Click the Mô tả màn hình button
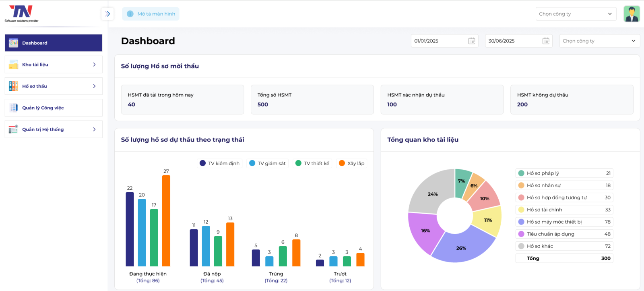Viewport: 644px width, 291px height. pos(151,14)
